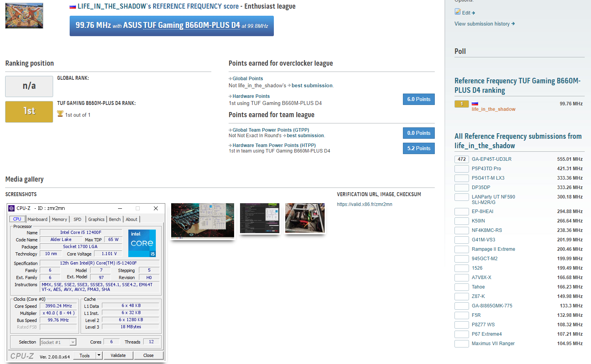Open the GA-EP45T-UD3LR submission link

pos(491,159)
